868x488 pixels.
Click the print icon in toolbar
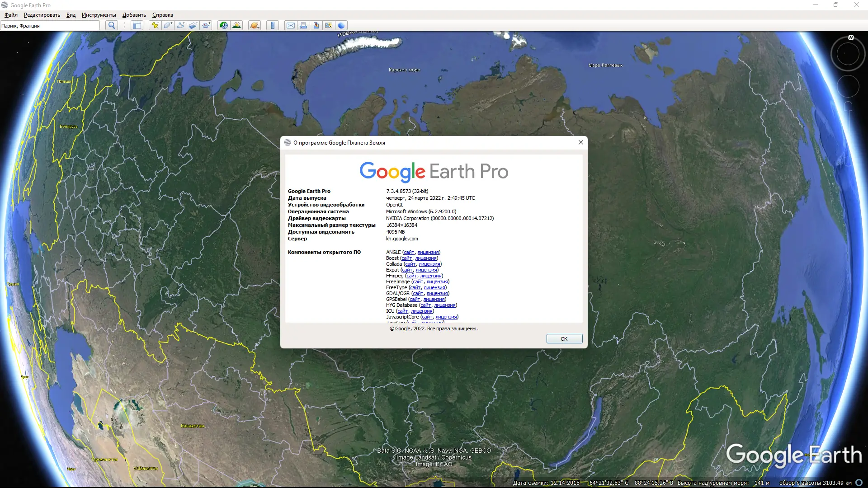(x=303, y=26)
